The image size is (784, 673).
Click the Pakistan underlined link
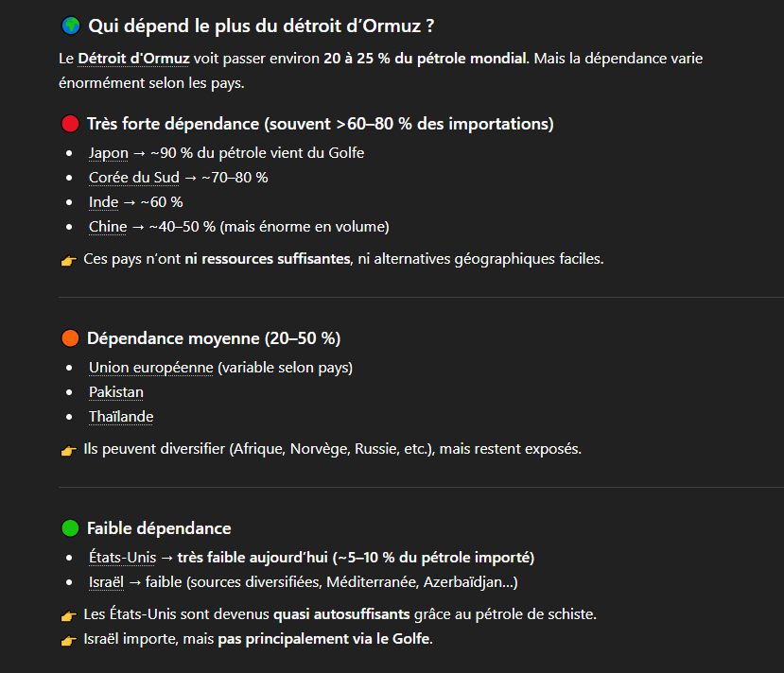click(x=116, y=392)
